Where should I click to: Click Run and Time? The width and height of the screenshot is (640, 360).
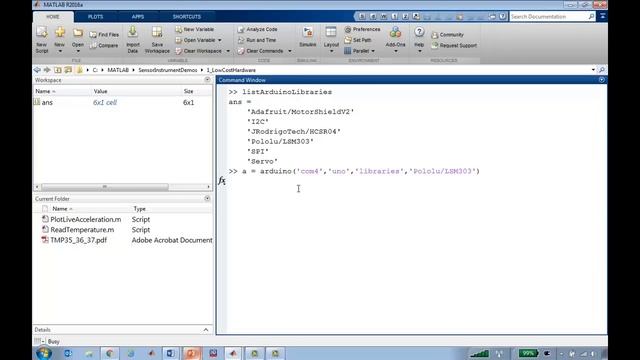[x=257, y=40]
